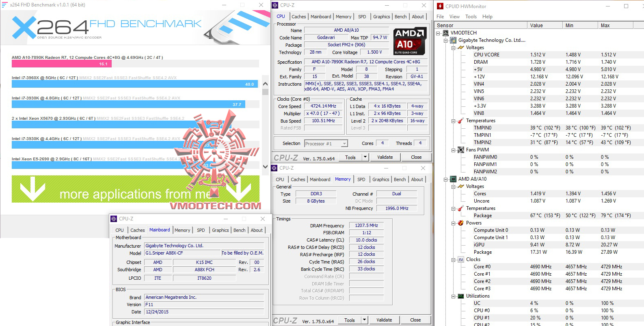Select the iGPU power row
This screenshot has width=644, height=326.
tap(538, 245)
